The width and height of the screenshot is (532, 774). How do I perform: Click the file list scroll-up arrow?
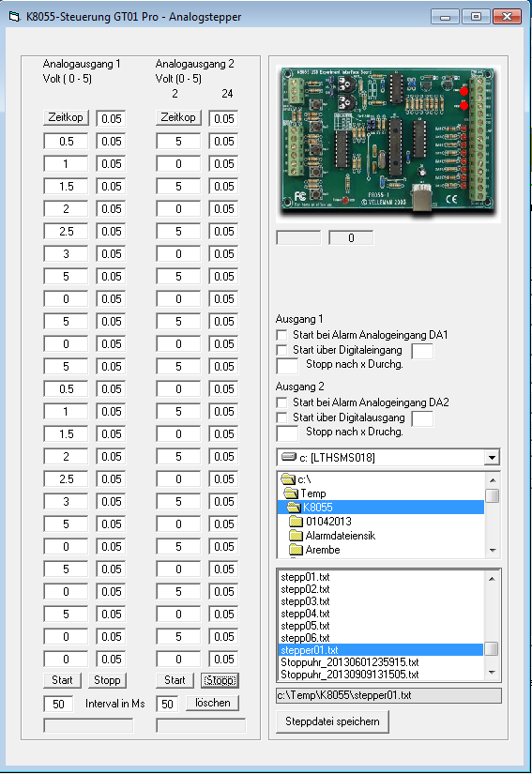[x=492, y=578]
